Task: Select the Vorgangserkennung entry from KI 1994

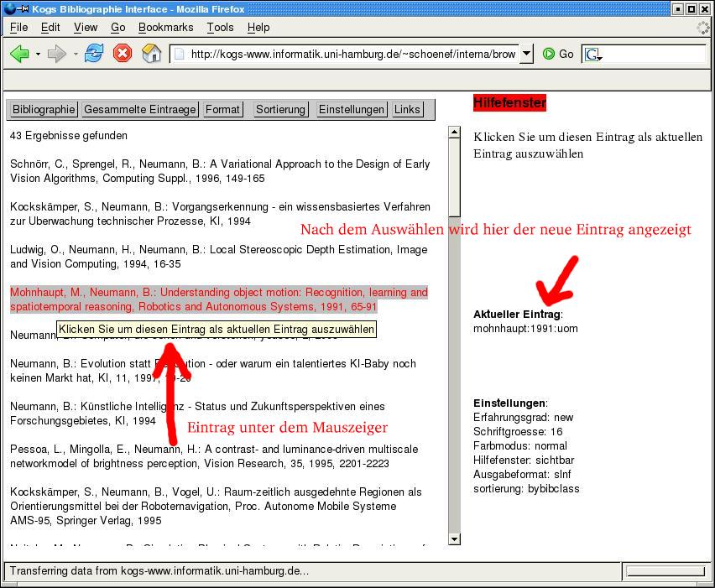Action: tap(220, 214)
